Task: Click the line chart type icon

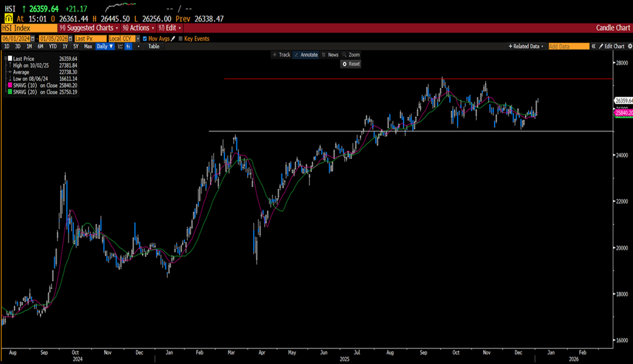Action: point(120,47)
